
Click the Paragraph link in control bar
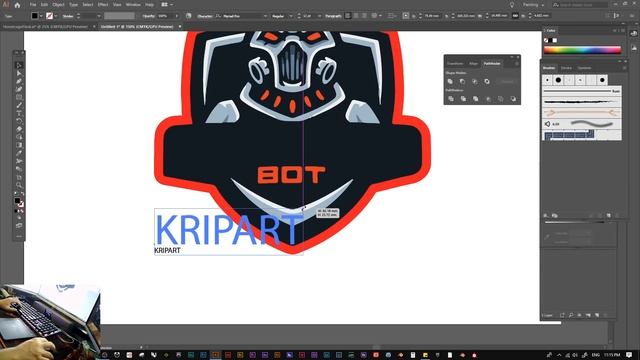[333, 16]
